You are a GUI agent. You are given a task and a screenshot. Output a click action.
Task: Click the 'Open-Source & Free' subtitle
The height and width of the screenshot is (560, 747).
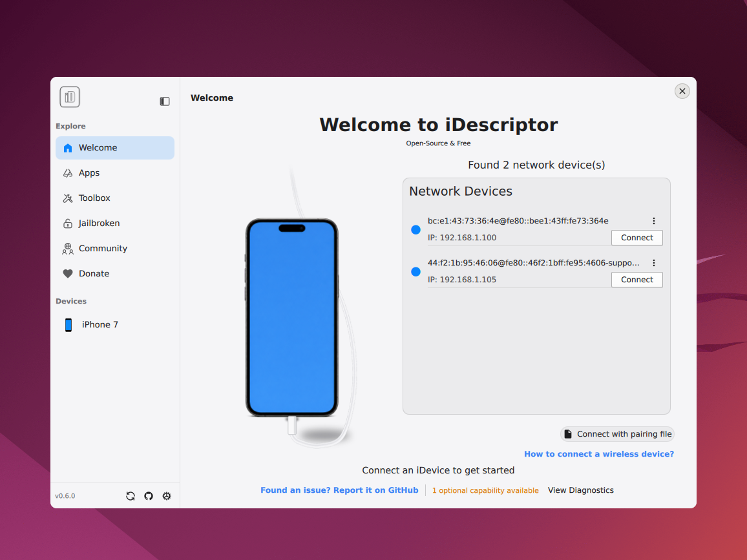pos(438,143)
